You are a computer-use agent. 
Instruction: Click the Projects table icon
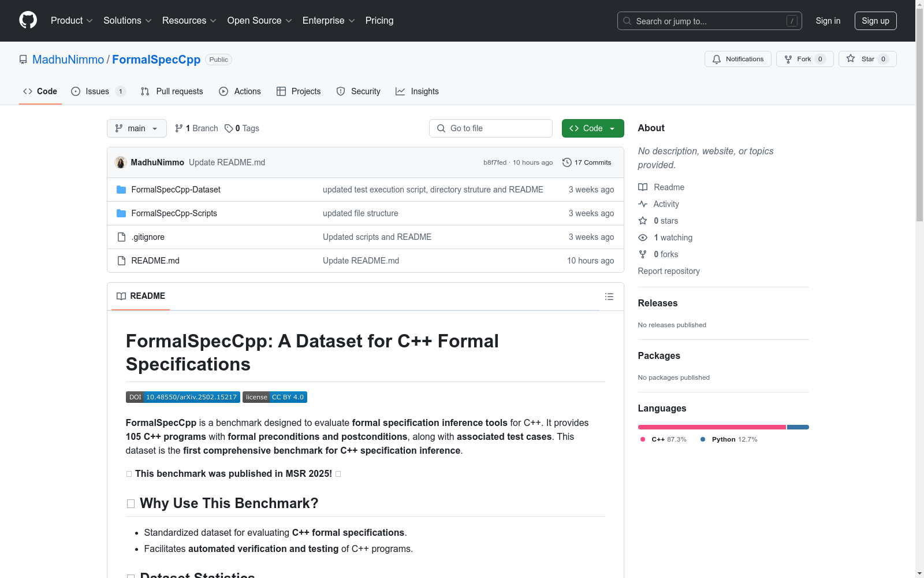pos(281,91)
